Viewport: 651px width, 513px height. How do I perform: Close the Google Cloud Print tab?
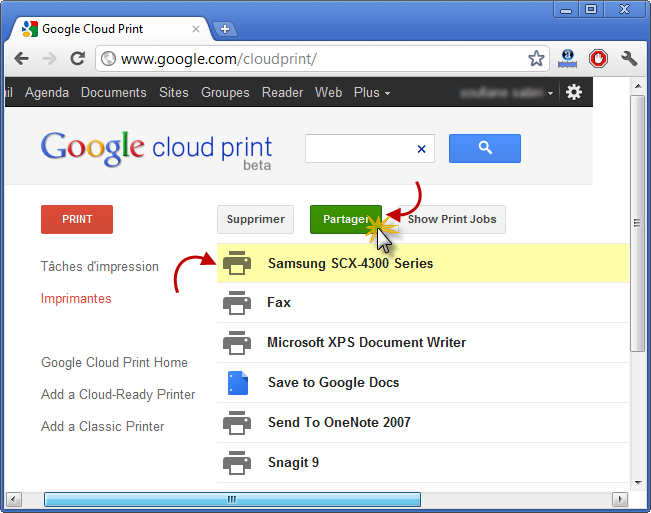196,29
